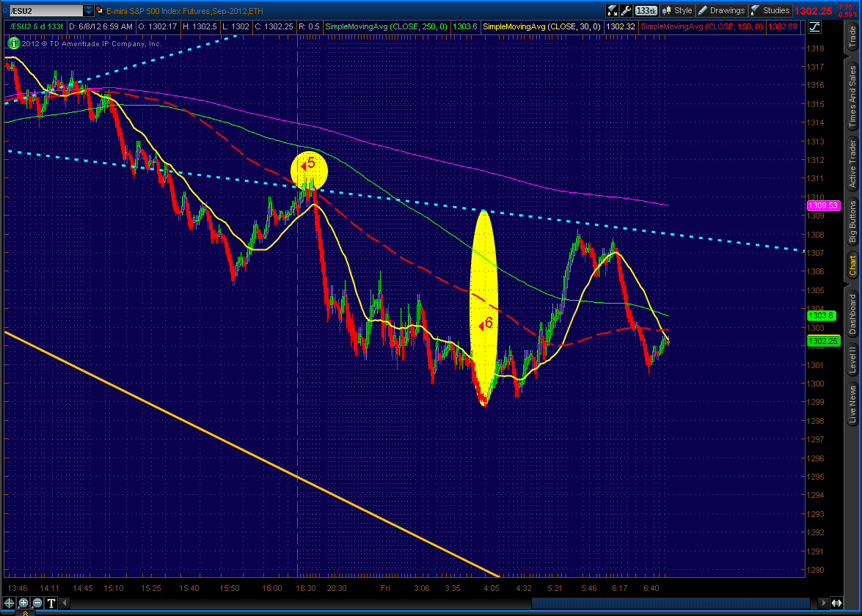The width and height of the screenshot is (862, 616).
Task: Click the 1290 label on price axis
Action: point(815,570)
